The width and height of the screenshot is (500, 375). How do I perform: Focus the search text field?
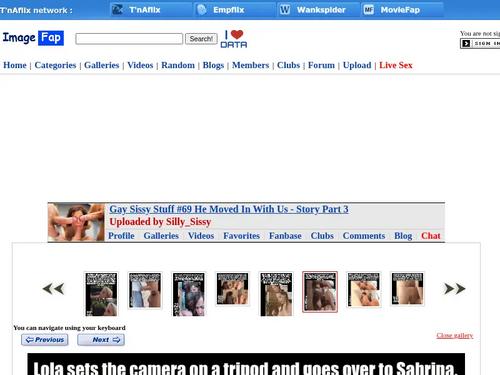pyautogui.click(x=129, y=39)
